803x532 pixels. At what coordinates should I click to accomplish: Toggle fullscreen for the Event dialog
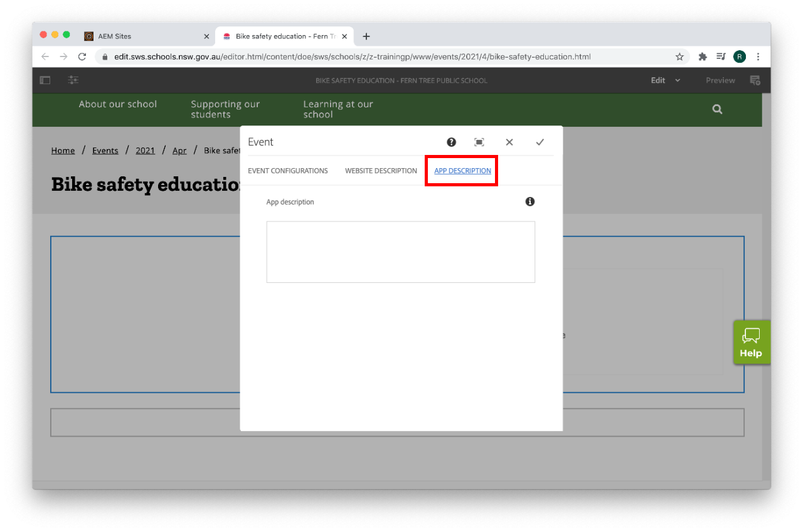(479, 142)
